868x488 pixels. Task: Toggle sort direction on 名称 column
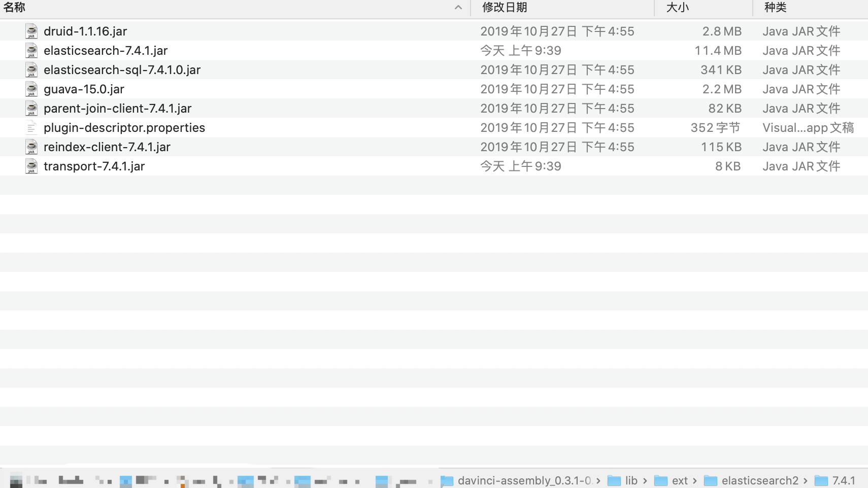pyautogui.click(x=457, y=8)
